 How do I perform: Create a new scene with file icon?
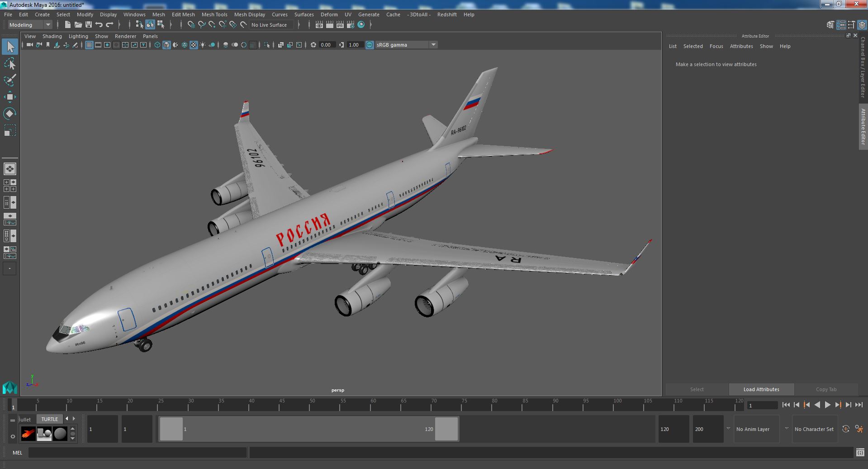tap(68, 24)
